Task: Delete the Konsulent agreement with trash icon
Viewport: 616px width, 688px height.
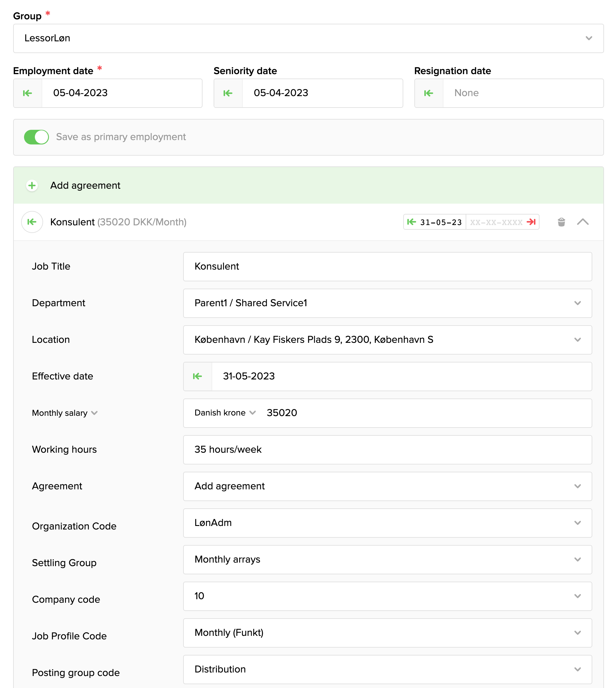Action: 561,222
